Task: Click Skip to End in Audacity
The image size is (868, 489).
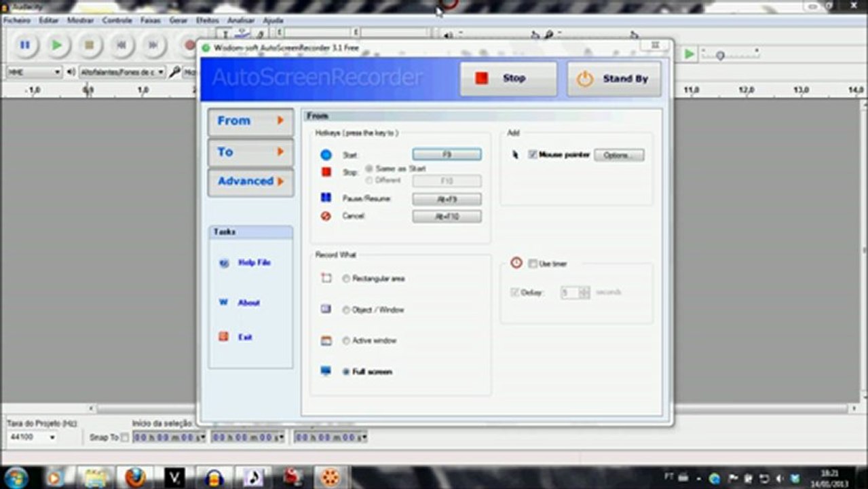Action: [x=153, y=46]
